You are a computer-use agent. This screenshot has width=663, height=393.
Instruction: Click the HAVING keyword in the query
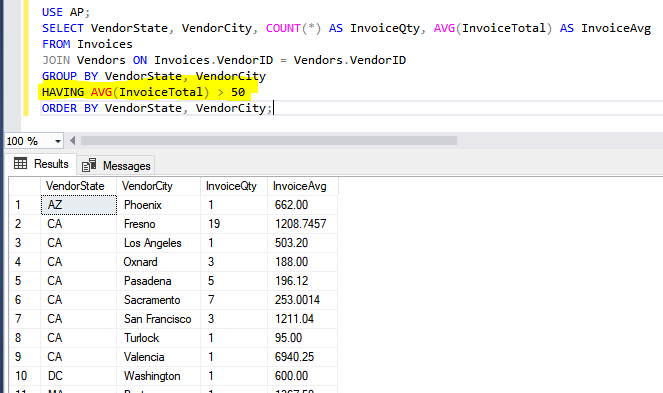point(63,92)
